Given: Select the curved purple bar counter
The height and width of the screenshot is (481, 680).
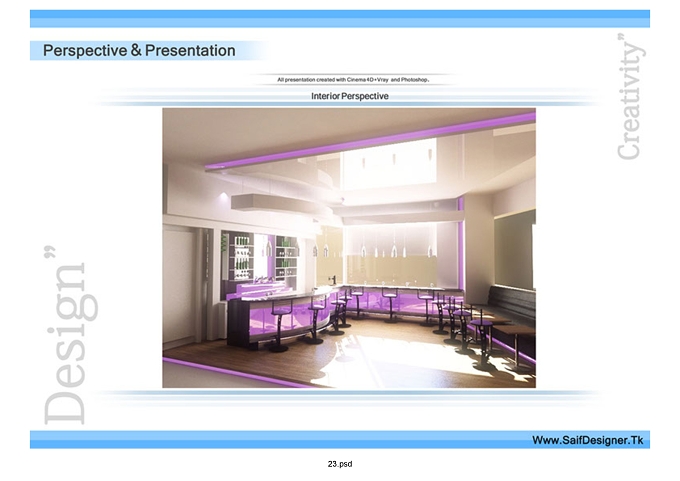Looking at the screenshot, I should point(286,317).
